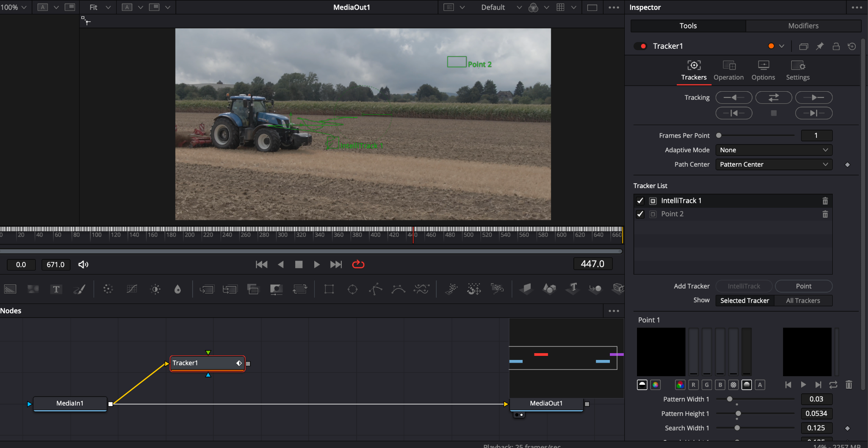Mute the viewer audio speaker icon
The height and width of the screenshot is (448, 868).
[x=83, y=265]
